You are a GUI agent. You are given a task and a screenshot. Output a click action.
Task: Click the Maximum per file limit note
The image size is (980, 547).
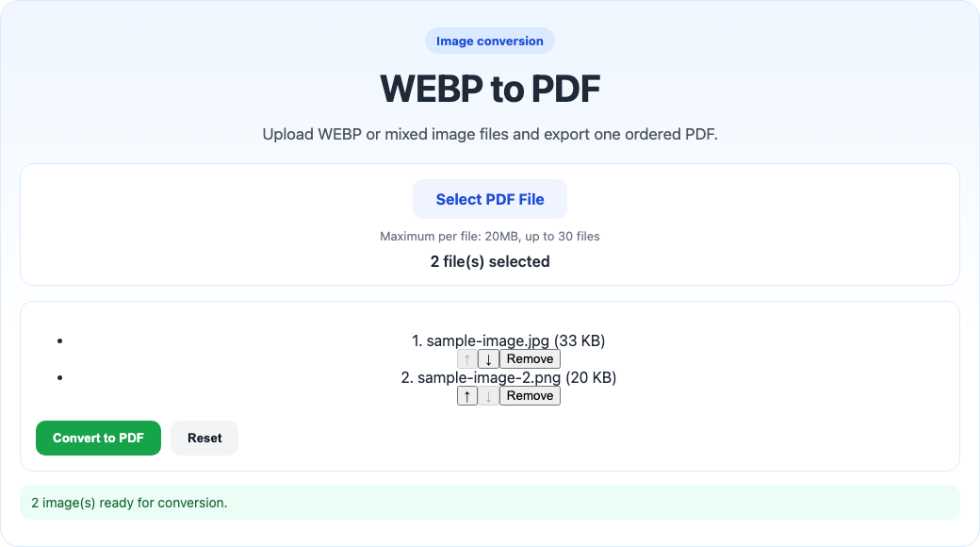[x=490, y=237]
